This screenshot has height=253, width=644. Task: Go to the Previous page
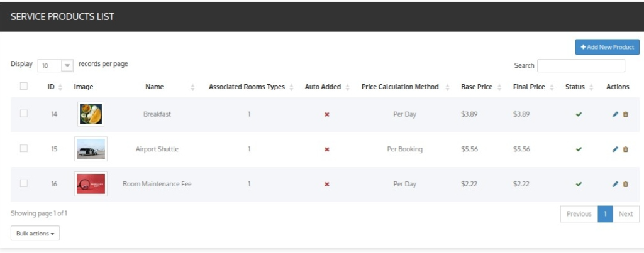(579, 214)
